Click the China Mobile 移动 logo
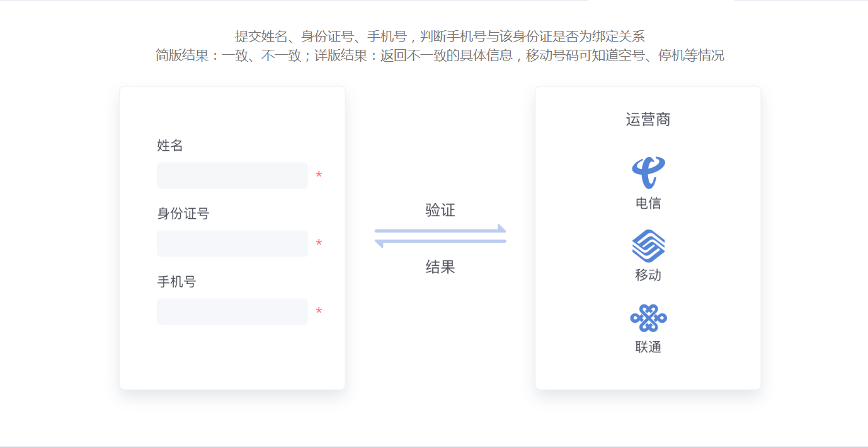 coord(648,245)
